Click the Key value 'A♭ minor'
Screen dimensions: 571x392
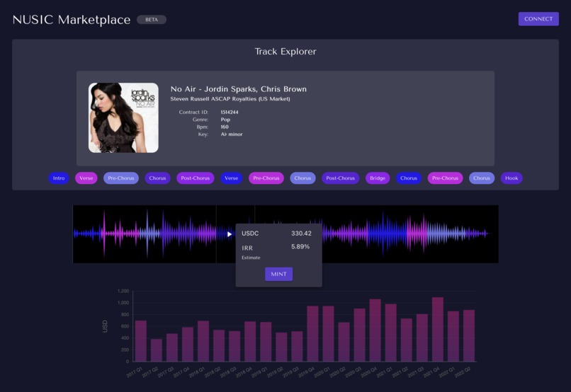click(232, 134)
